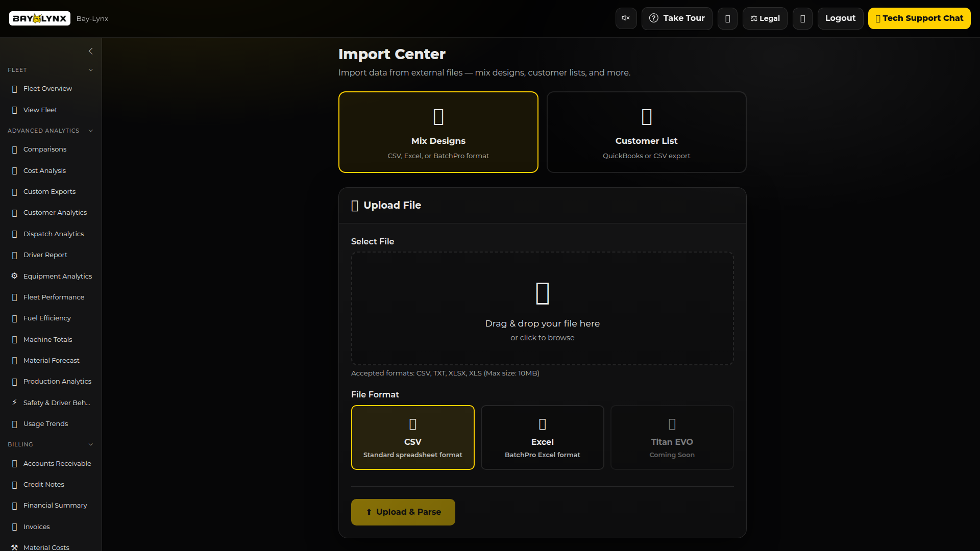Click the drag & drop file area
The height and width of the screenshot is (551, 980).
click(x=542, y=309)
